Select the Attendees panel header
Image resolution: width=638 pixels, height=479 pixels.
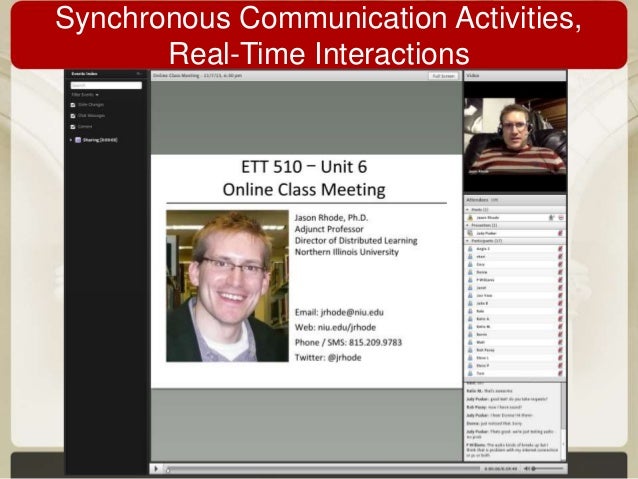coord(515,200)
